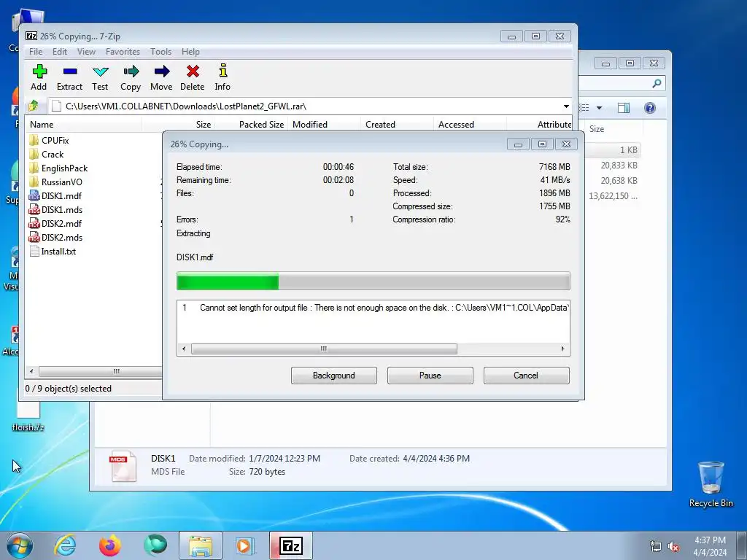Click the 13,622,150 size entry in Explorer
The image size is (747, 560).
coord(613,195)
